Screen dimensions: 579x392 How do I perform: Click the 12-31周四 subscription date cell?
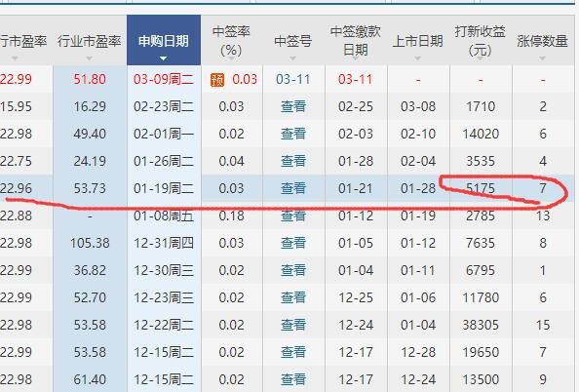164,243
